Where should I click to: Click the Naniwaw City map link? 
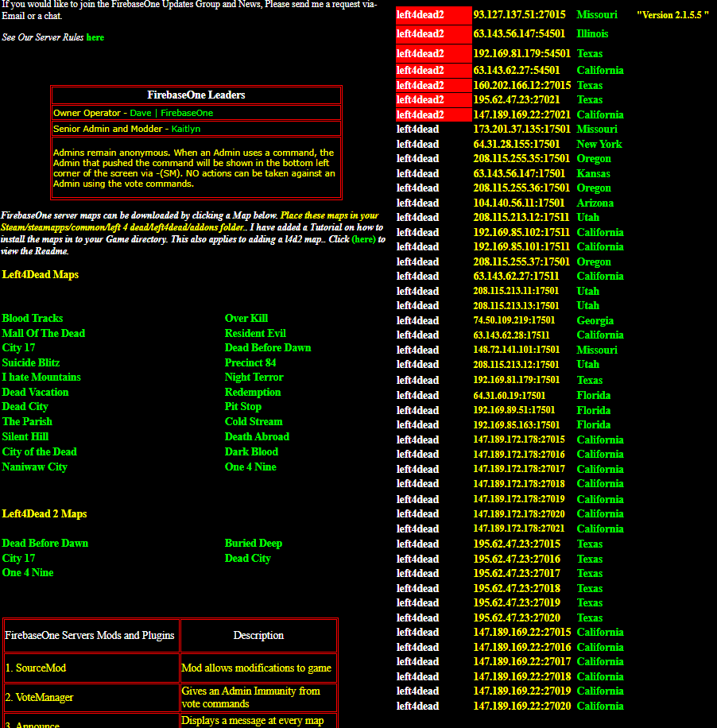click(35, 467)
